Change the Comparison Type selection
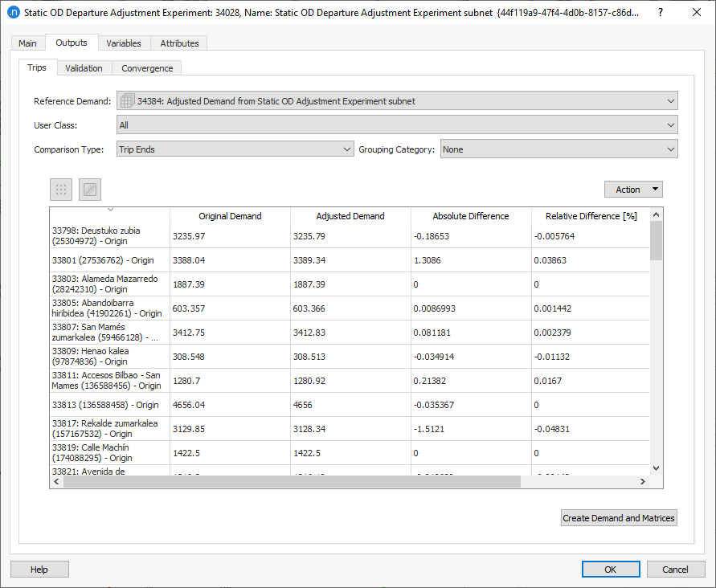 [x=346, y=149]
